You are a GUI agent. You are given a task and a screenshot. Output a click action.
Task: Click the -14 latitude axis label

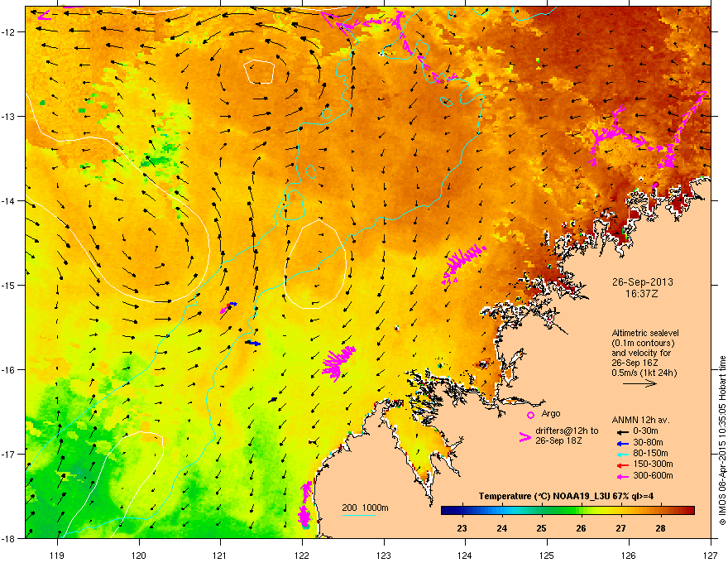click(7, 200)
